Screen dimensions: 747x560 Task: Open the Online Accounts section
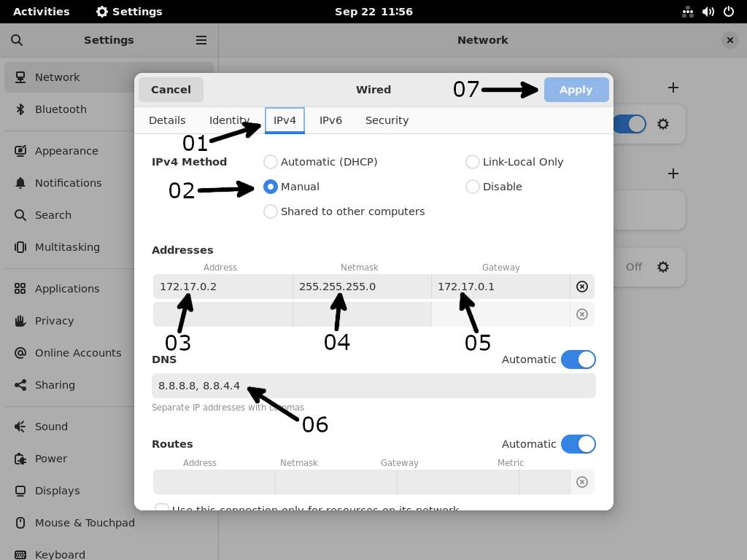[80, 353]
